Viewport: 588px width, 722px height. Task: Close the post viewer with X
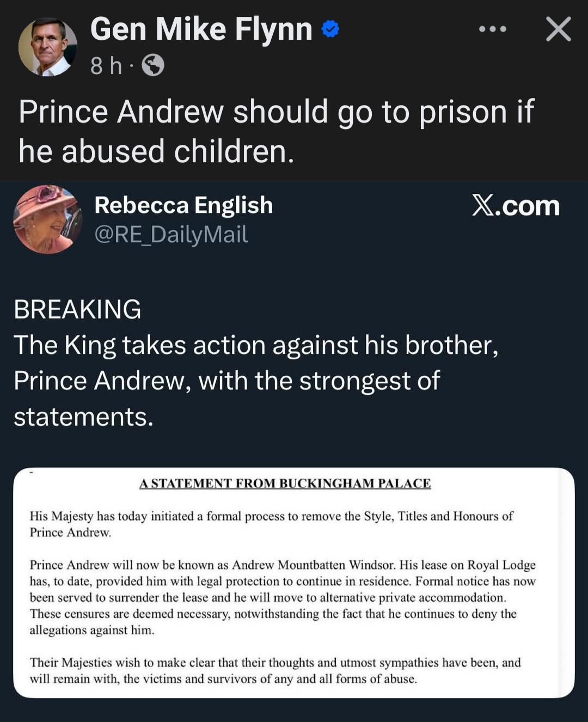[x=558, y=29]
